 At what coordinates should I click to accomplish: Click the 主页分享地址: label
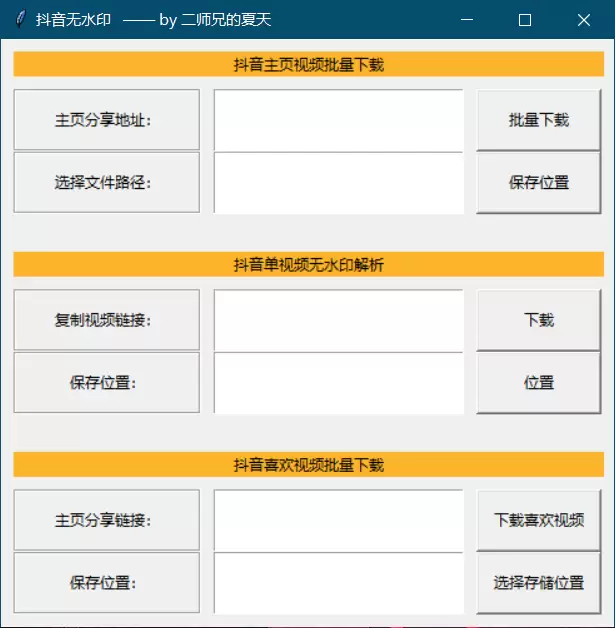tap(107, 120)
